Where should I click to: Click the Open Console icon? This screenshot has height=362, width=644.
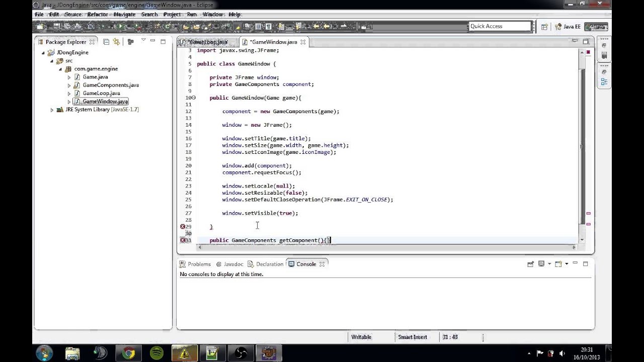558,264
